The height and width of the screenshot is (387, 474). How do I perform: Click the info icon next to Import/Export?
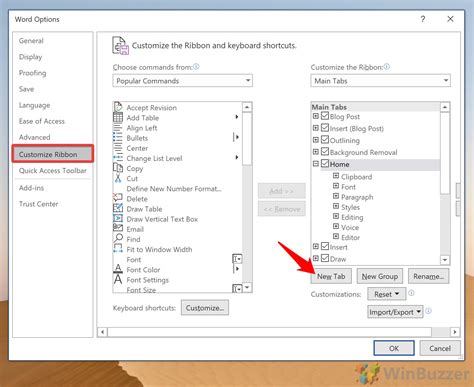[429, 311]
